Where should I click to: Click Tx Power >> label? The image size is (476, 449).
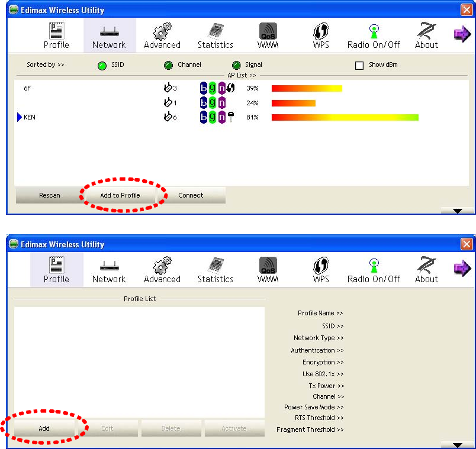tap(326, 386)
